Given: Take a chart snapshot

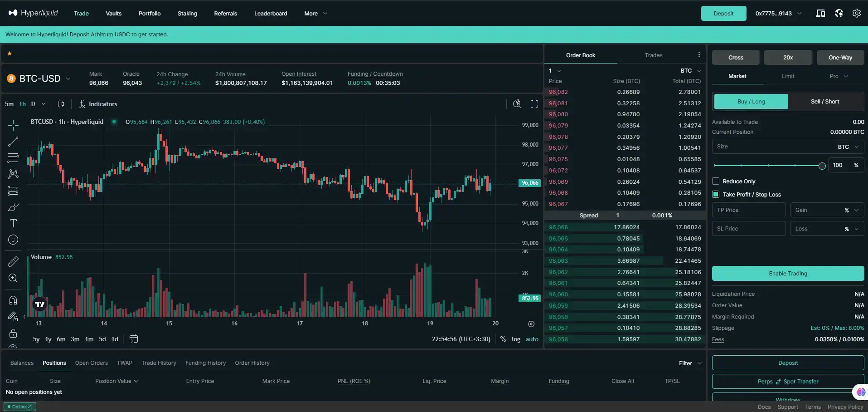Looking at the screenshot, I should (x=517, y=104).
